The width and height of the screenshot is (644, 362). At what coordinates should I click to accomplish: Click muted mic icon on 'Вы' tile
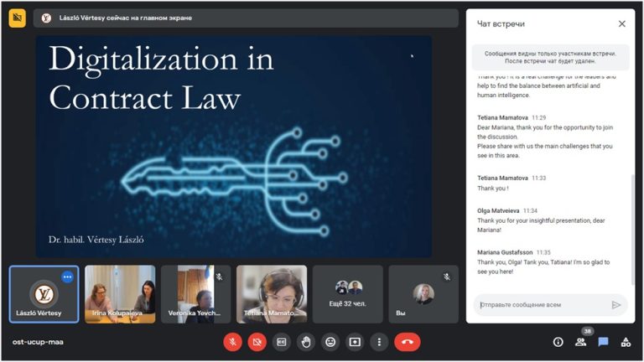pyautogui.click(x=447, y=277)
